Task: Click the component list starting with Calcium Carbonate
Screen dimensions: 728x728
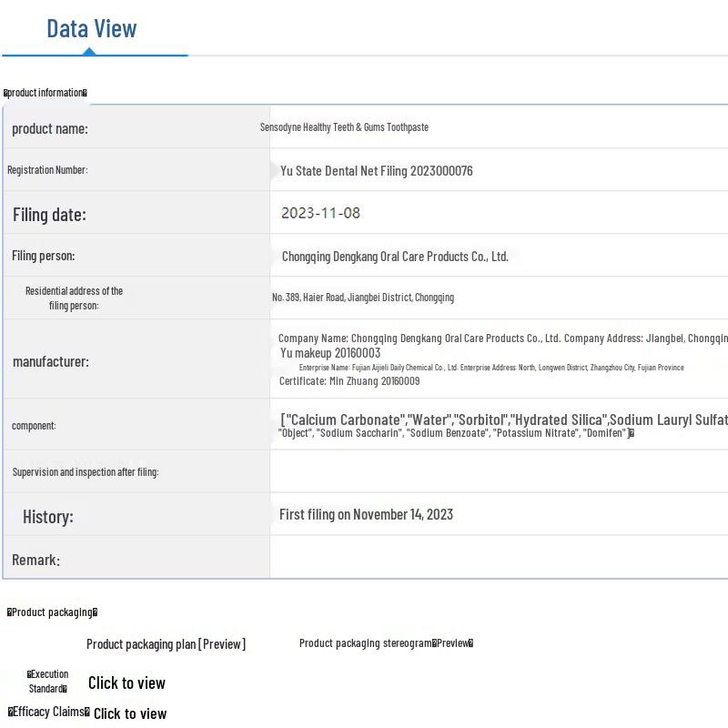Action: [500, 420]
